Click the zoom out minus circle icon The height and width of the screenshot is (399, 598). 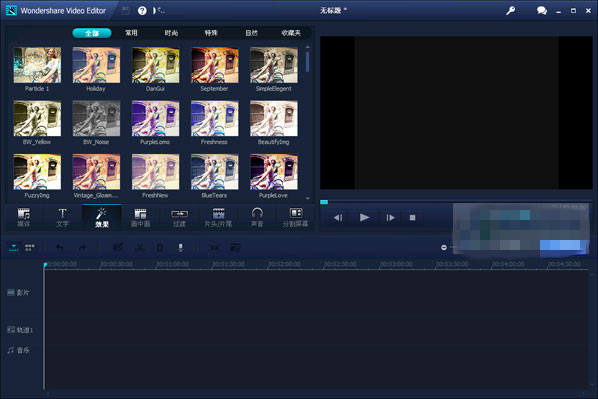click(x=444, y=248)
